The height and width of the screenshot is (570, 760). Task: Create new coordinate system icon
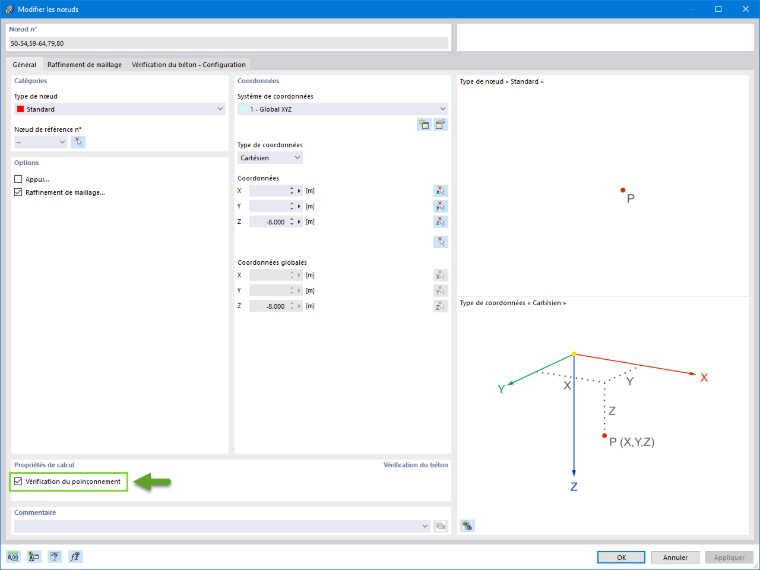[x=424, y=125]
